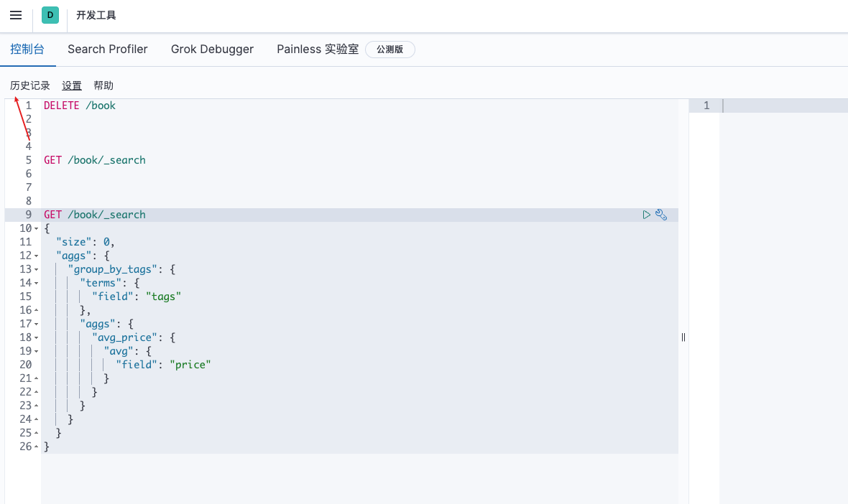Image resolution: width=848 pixels, height=504 pixels.
Task: Click the editor panel resize handle
Action: (x=683, y=337)
